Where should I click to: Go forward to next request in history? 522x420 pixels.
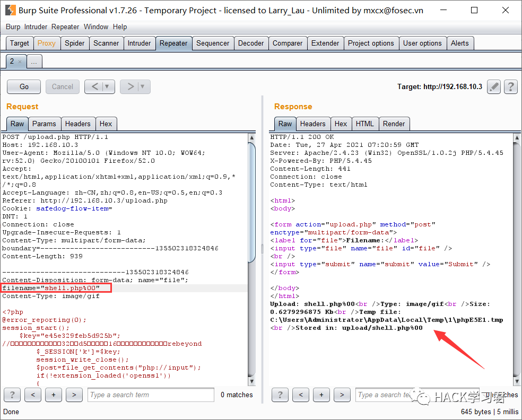coord(130,87)
